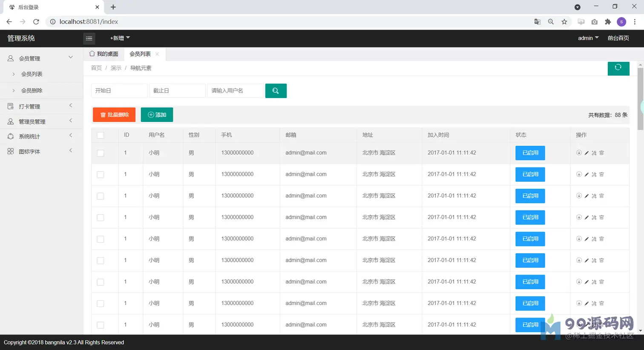Screen dimensions: 644x350
Task: Click the 系统统计 sidebar icon
Action: click(x=11, y=136)
